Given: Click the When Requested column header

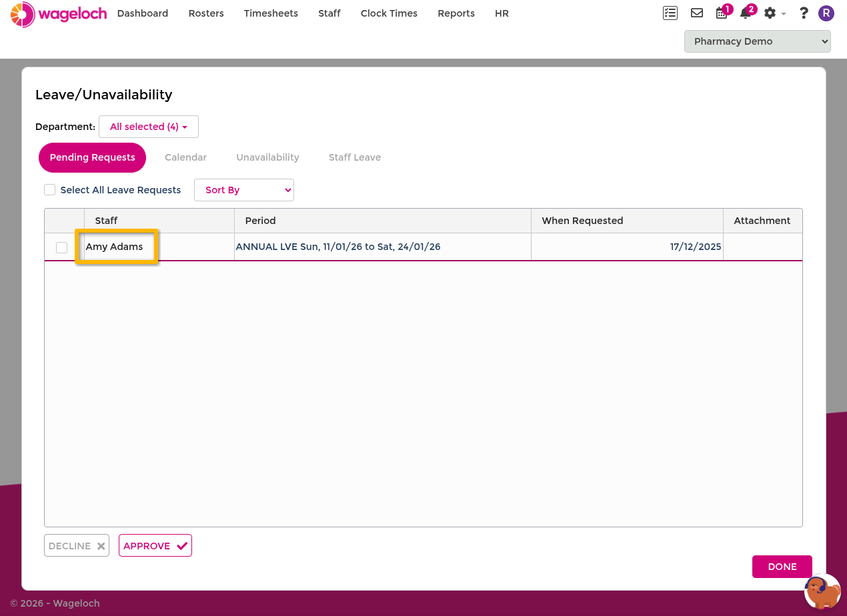Looking at the screenshot, I should click(x=627, y=221).
